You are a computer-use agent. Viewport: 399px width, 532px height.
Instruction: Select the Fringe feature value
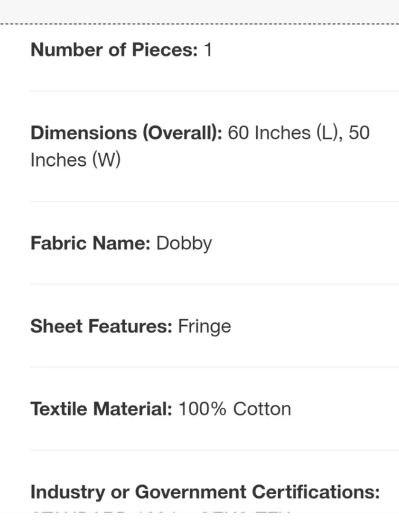204,327
